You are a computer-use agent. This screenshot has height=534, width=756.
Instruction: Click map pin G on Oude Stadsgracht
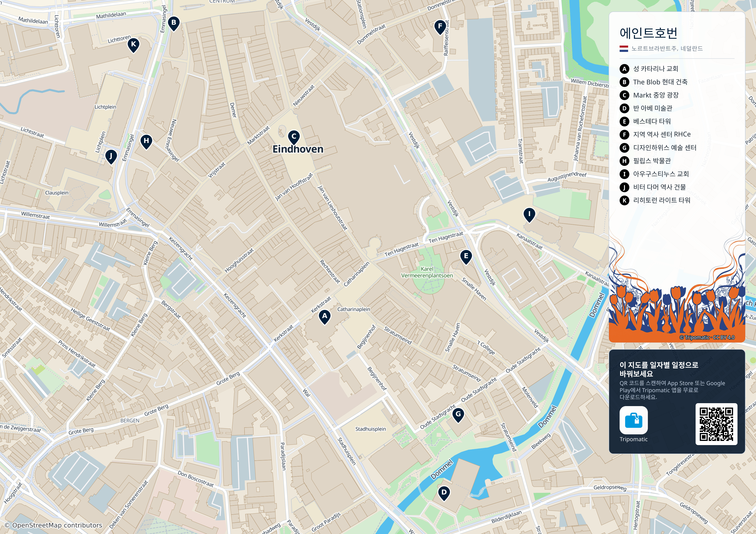point(458,415)
